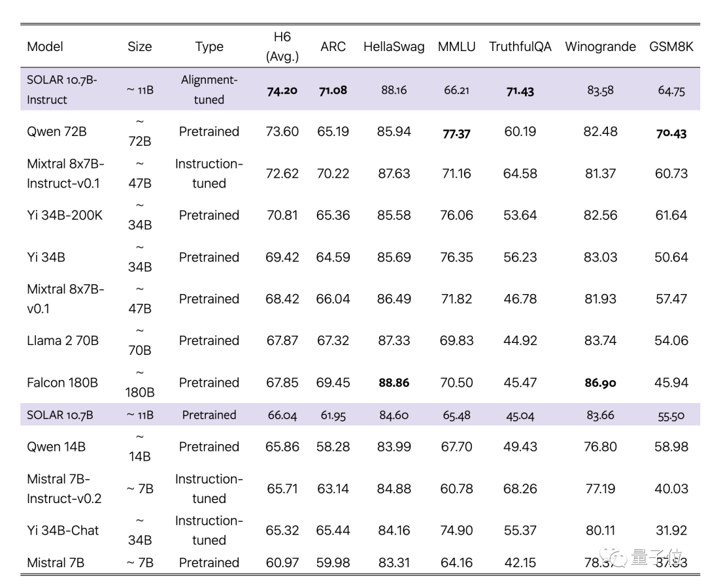Click the ~ 180B size cell
This screenshot has height=588, width=706.
coord(139,382)
